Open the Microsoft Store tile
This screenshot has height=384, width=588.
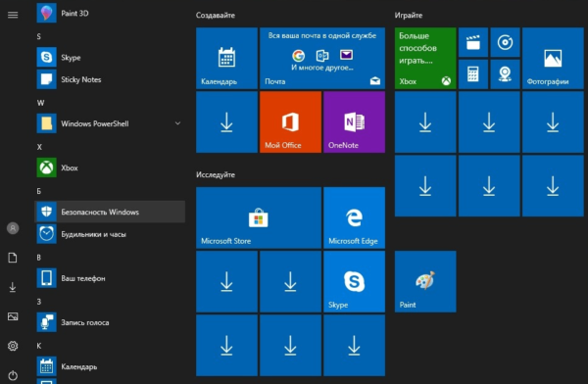click(259, 217)
